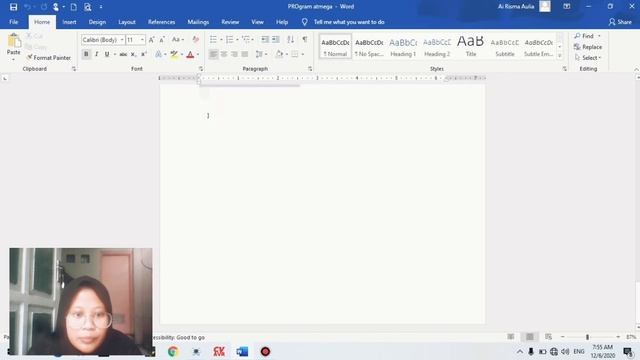Switch to Print Layout view
Image resolution: width=640 pixels, height=360 pixels.
[529, 337]
